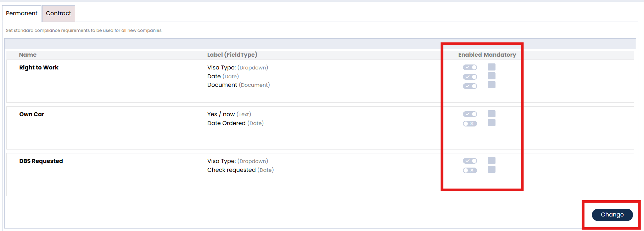Click the DBS Requested requirement name

[41, 161]
